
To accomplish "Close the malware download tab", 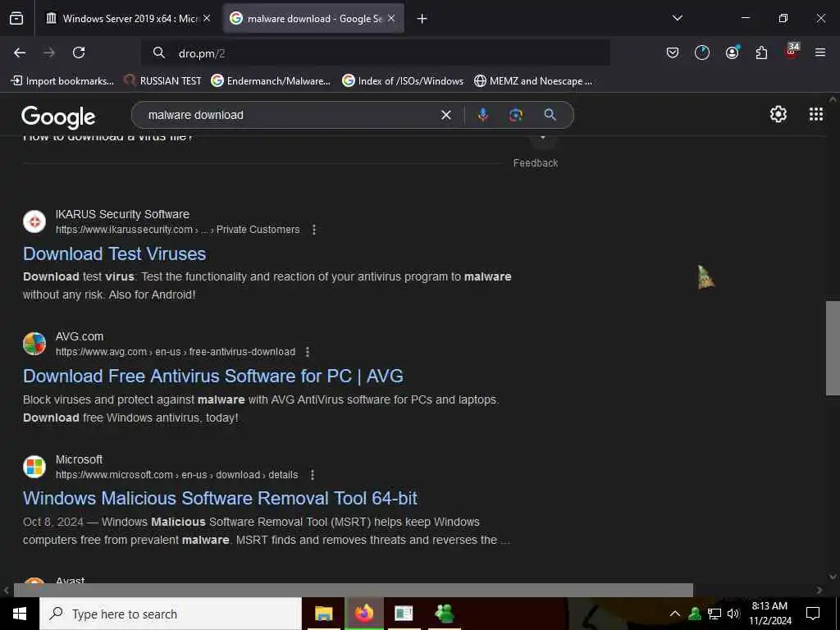I will tap(391, 18).
